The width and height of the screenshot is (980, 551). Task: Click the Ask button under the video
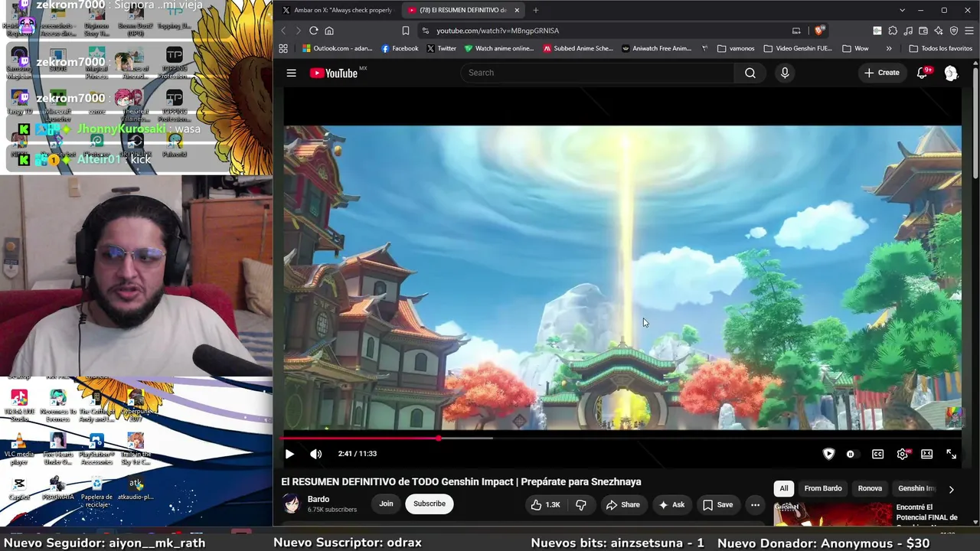coord(671,504)
